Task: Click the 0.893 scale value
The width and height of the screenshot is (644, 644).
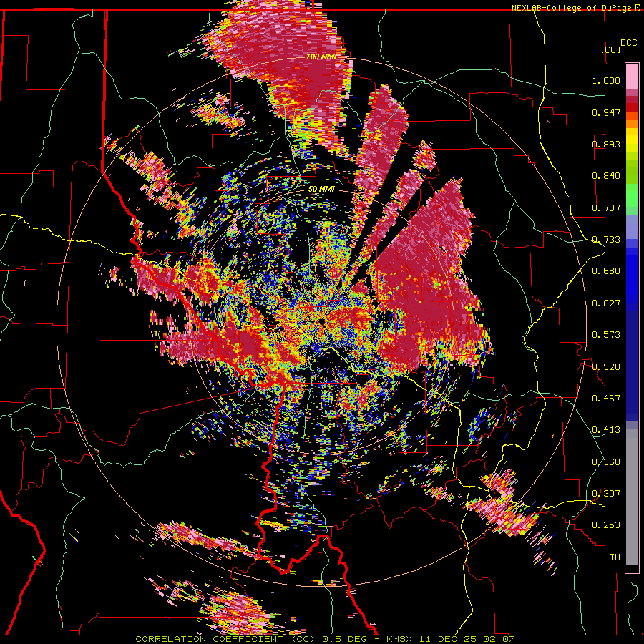Action: [606, 144]
